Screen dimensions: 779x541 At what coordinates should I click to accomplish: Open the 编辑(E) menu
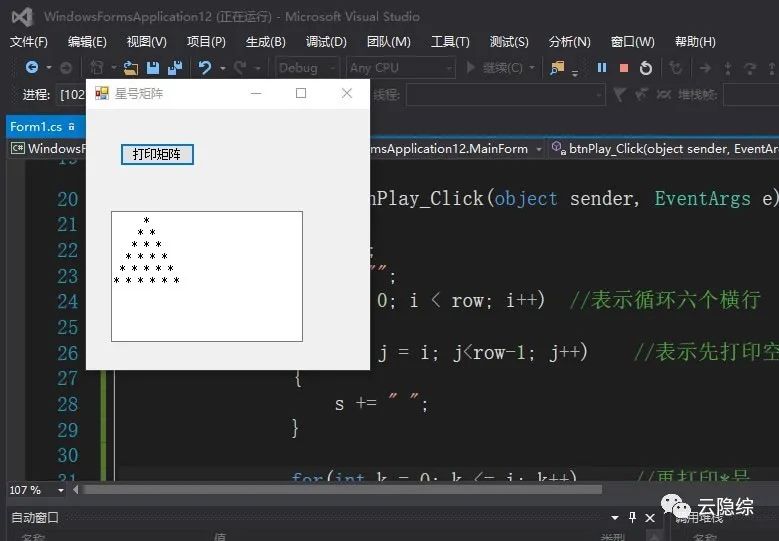87,42
